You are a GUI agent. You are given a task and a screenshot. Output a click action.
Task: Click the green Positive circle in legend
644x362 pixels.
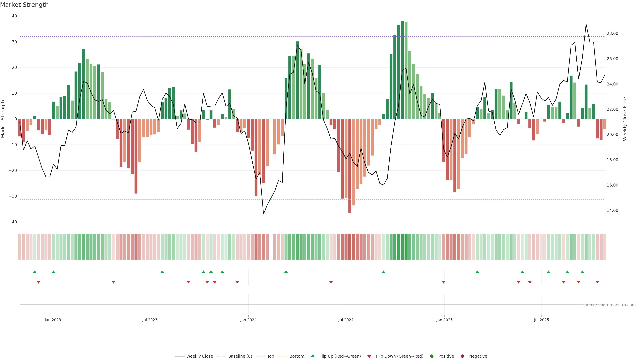[432, 356]
